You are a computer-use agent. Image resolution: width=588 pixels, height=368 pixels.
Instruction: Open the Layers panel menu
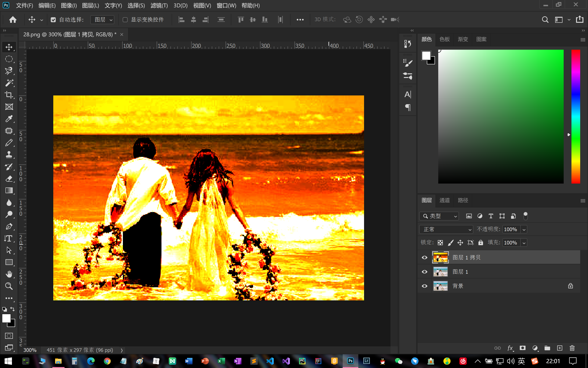[583, 201]
